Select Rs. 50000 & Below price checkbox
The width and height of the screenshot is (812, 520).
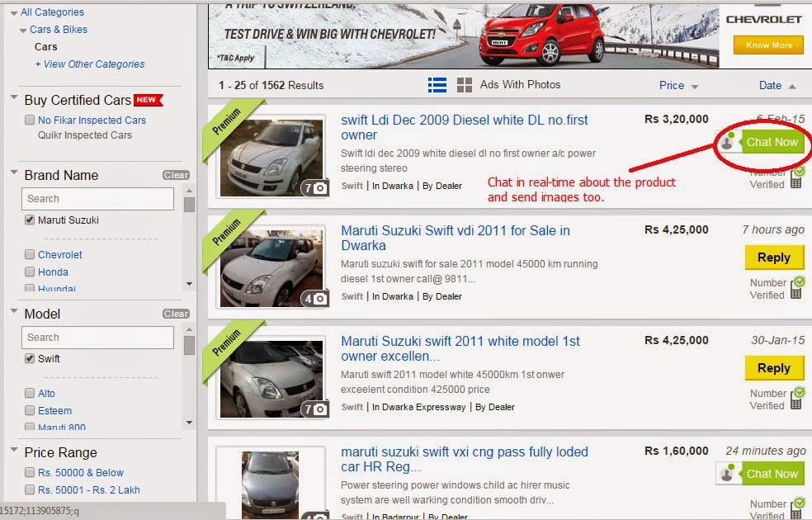pos(30,472)
